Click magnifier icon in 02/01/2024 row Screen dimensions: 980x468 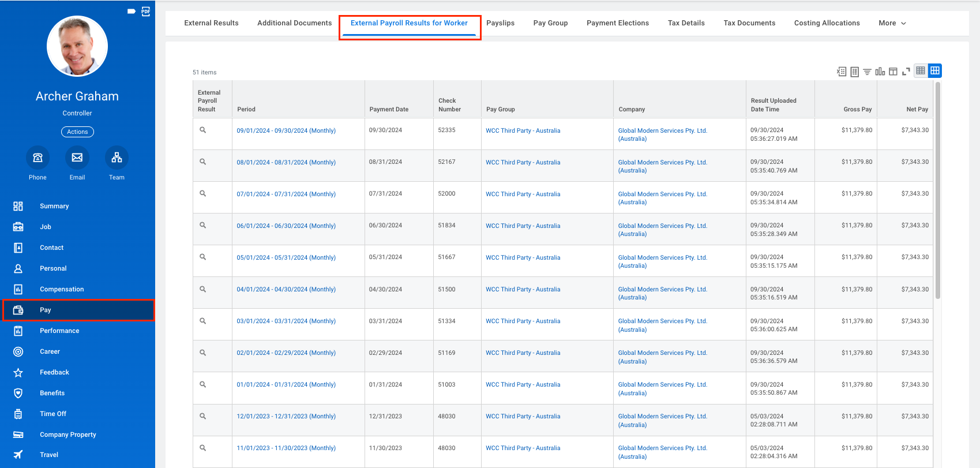tap(203, 353)
